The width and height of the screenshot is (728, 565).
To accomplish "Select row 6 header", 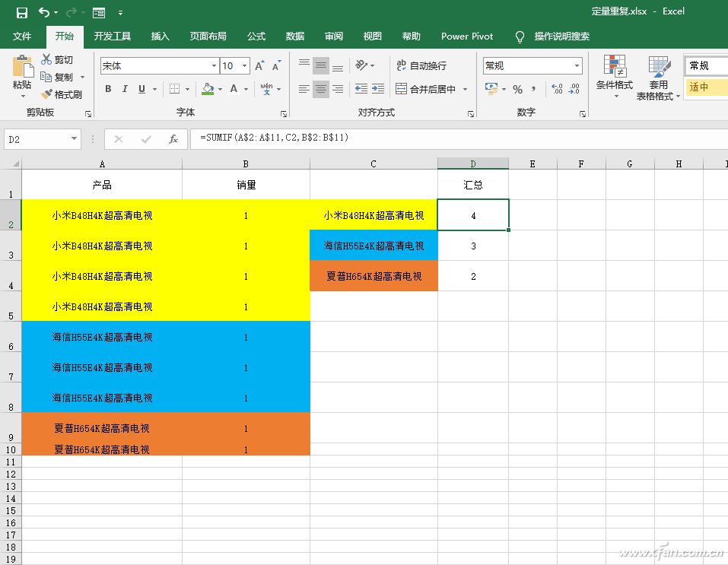I will (x=11, y=337).
